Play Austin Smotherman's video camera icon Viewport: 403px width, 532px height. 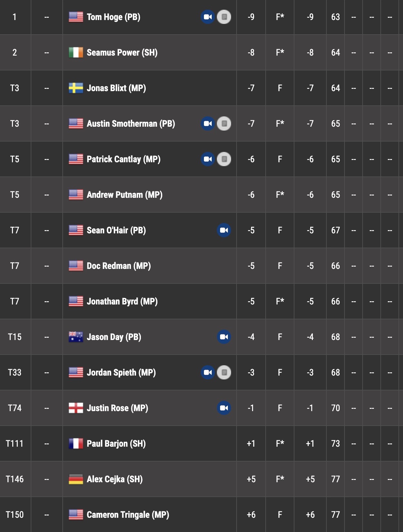pyautogui.click(x=208, y=123)
